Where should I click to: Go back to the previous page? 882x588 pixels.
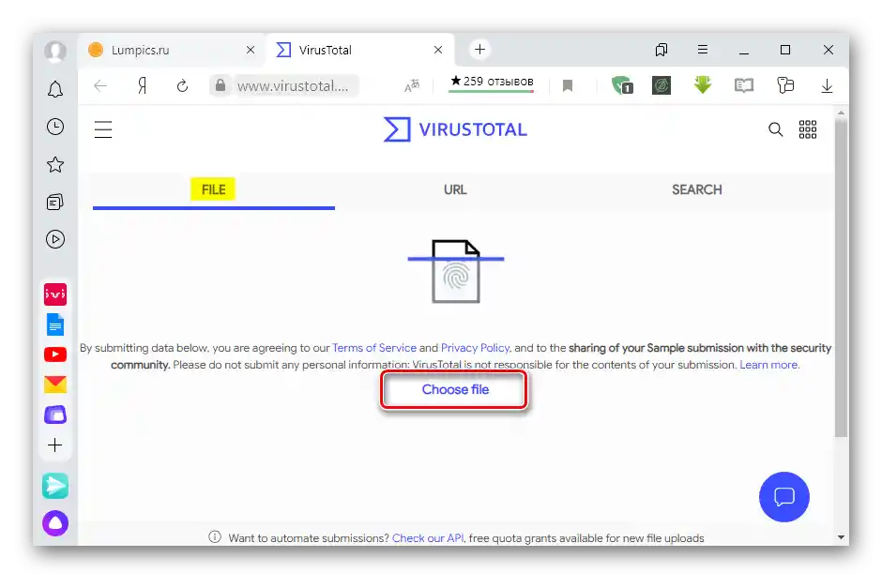(x=100, y=85)
